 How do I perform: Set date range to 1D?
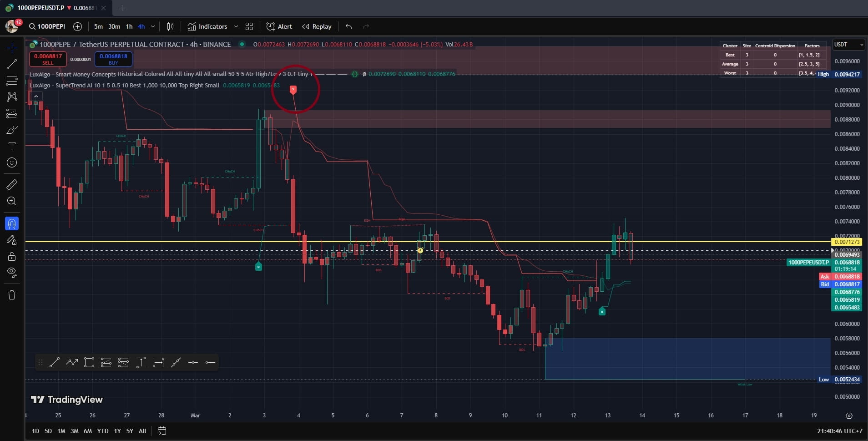(x=35, y=431)
